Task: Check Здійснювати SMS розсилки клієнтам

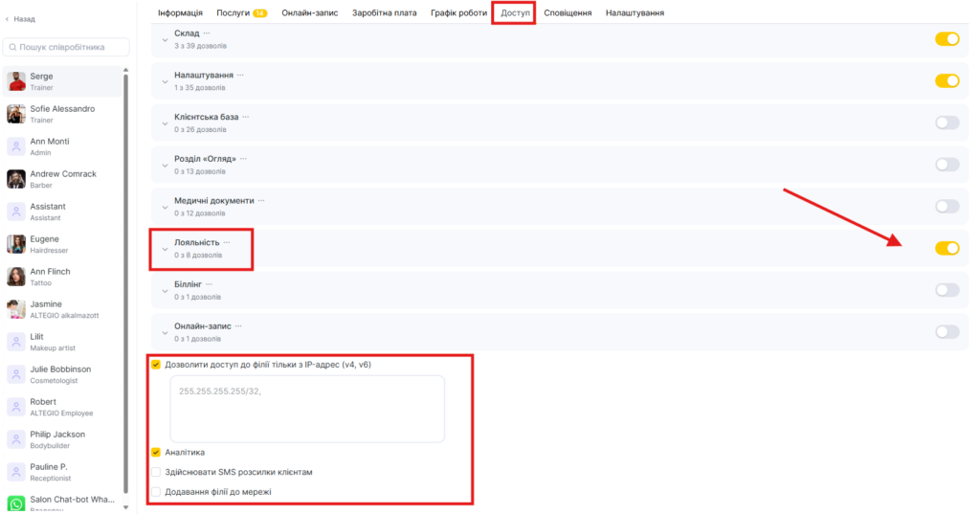Action: [156, 472]
